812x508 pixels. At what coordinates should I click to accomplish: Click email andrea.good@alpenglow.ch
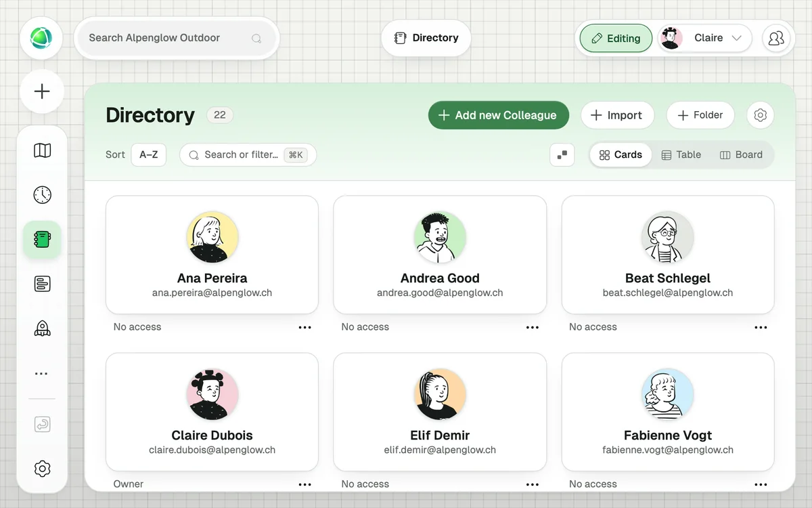click(440, 293)
